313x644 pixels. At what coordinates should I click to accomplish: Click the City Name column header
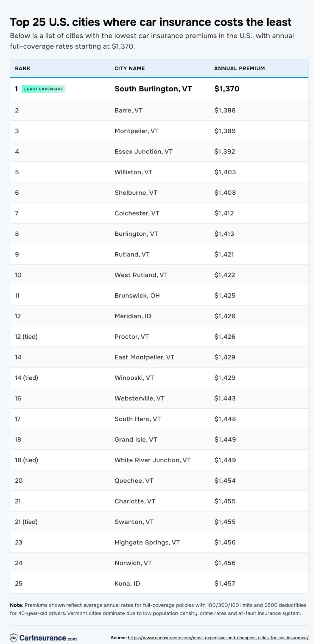129,68
